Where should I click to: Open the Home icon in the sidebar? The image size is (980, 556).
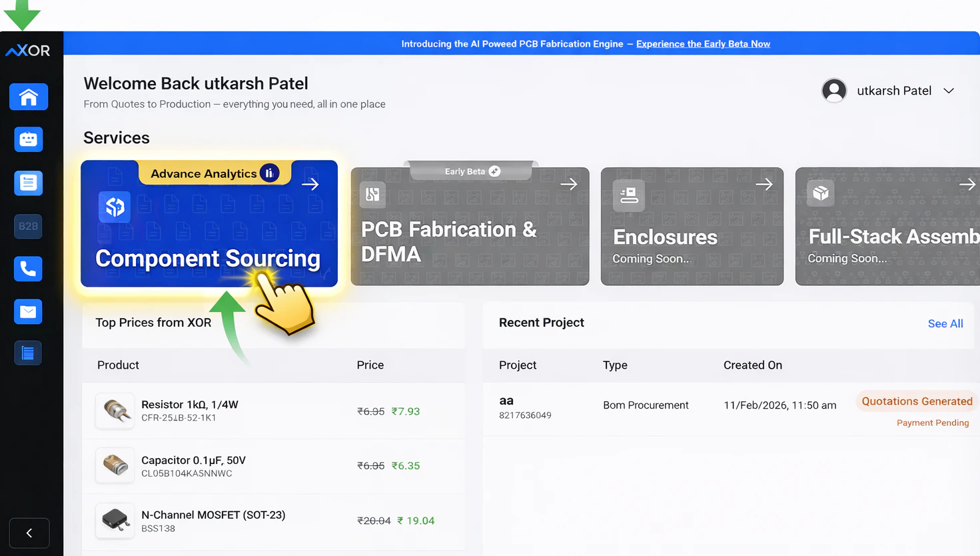tap(29, 97)
